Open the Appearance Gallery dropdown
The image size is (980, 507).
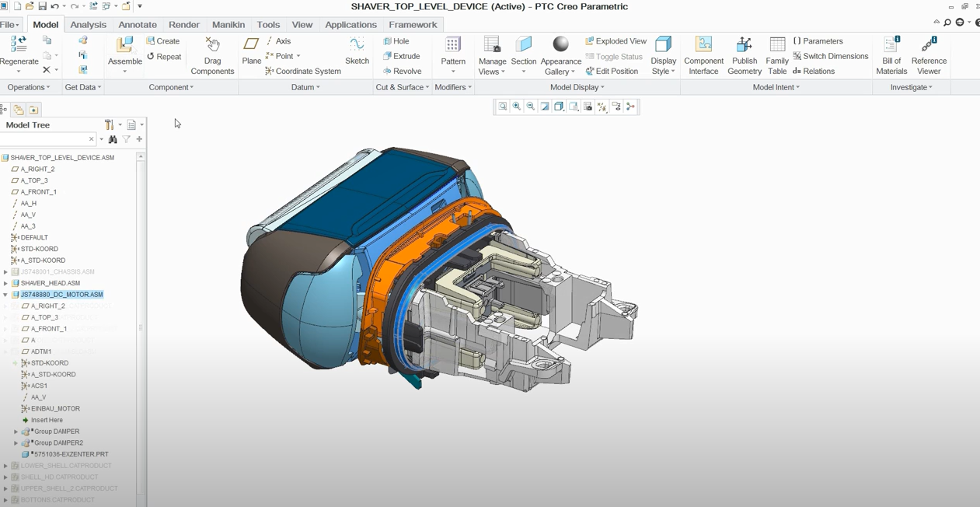[573, 72]
